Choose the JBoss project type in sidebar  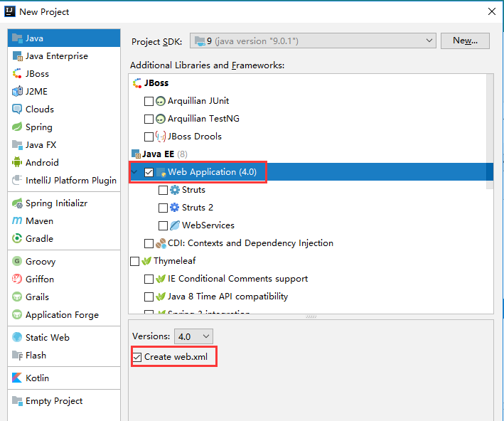(64, 74)
